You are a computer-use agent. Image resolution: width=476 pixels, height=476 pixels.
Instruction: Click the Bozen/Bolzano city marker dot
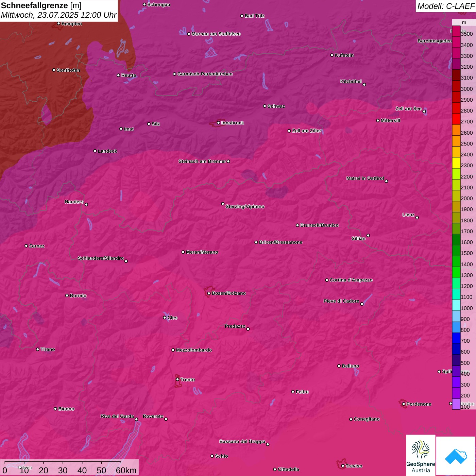209,293
